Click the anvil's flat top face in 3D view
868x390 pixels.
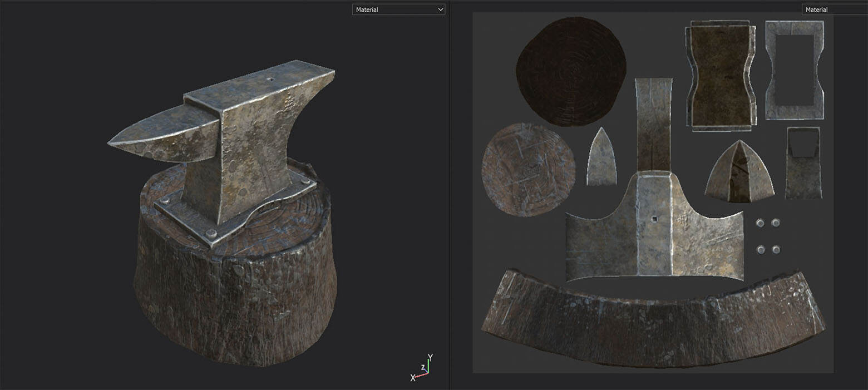[267, 83]
